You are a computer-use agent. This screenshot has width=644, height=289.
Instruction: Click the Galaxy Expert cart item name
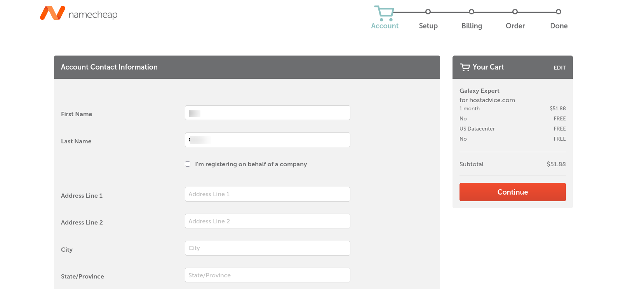pyautogui.click(x=479, y=91)
